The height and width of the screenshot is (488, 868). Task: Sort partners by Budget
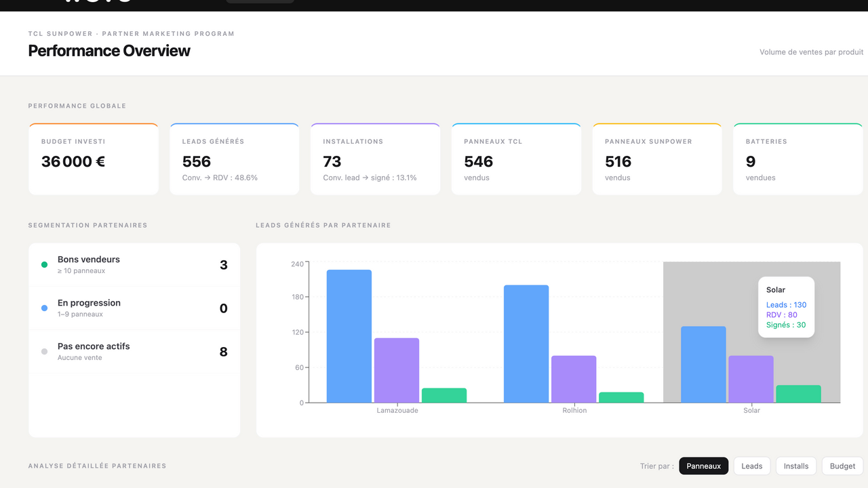tap(842, 466)
